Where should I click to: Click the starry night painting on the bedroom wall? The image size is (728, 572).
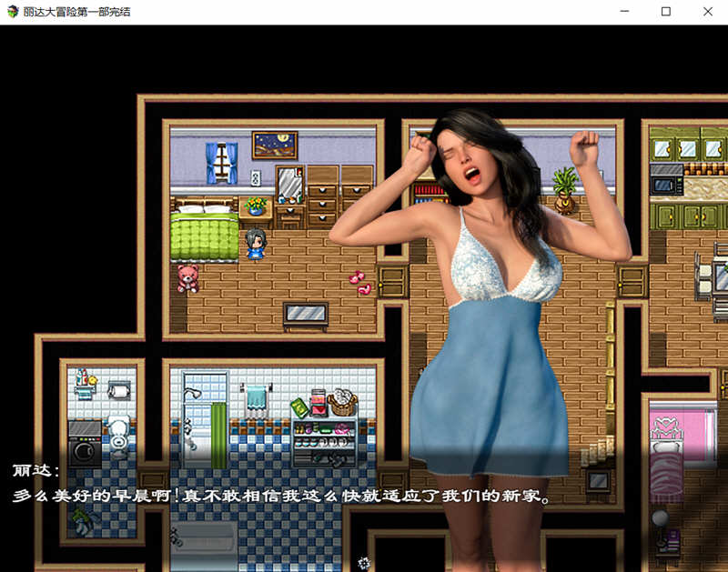274,144
